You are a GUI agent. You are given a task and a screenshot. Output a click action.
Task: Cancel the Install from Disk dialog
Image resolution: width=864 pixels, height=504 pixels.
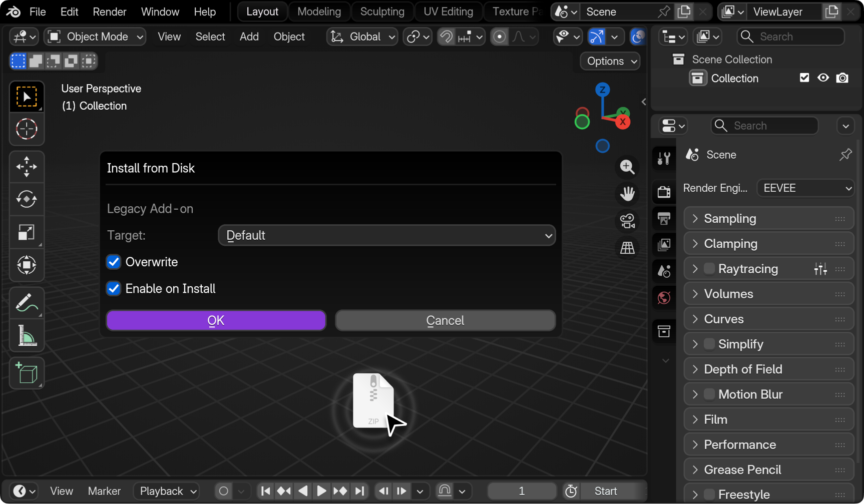[x=445, y=320]
